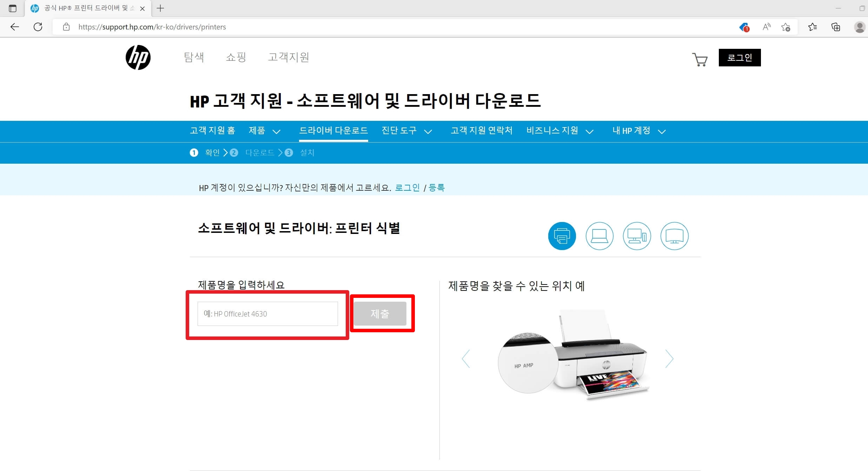Open browser Collections icon
The image size is (868, 471).
836,27
